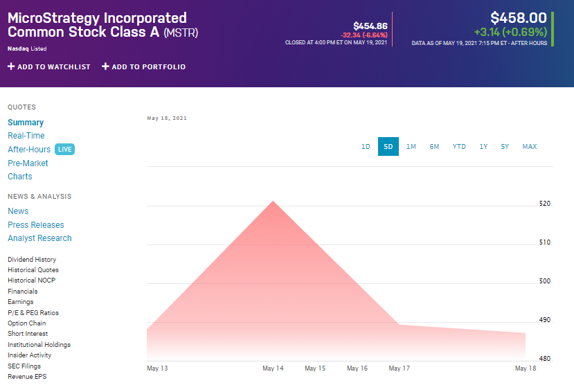574x392 pixels.
Task: Click the closing price $454.86
Action: pyautogui.click(x=370, y=26)
